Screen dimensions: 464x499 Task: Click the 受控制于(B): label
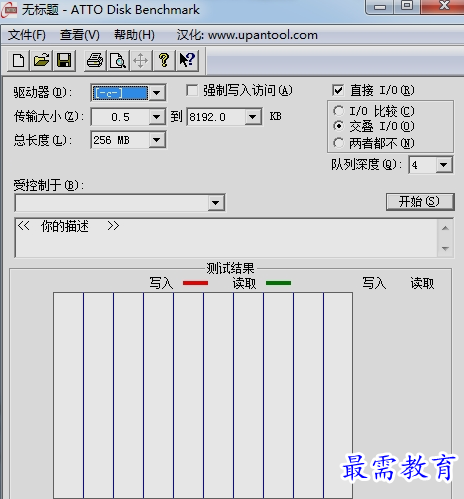click(x=49, y=185)
